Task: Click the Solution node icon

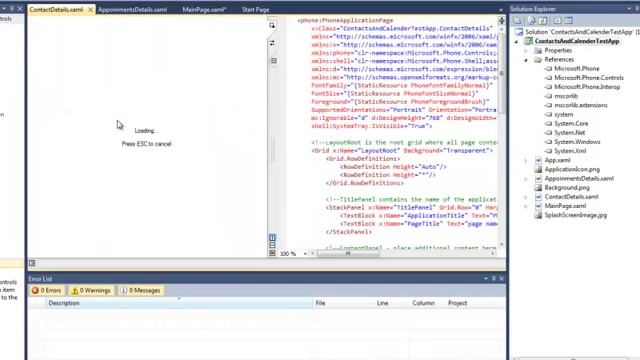Action: (519, 32)
